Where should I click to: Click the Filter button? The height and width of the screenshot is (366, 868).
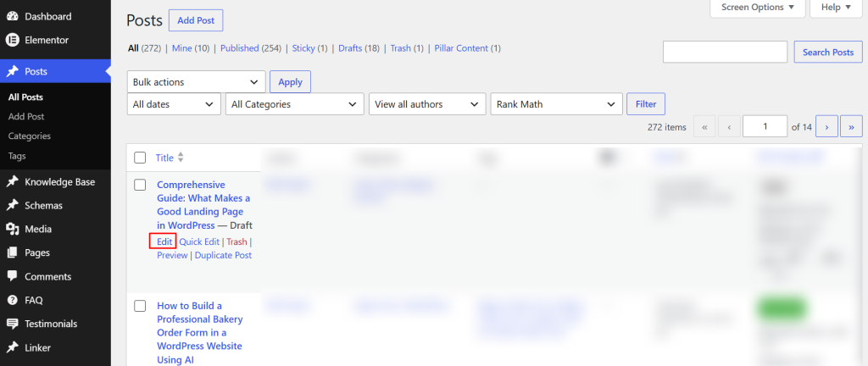[646, 104]
